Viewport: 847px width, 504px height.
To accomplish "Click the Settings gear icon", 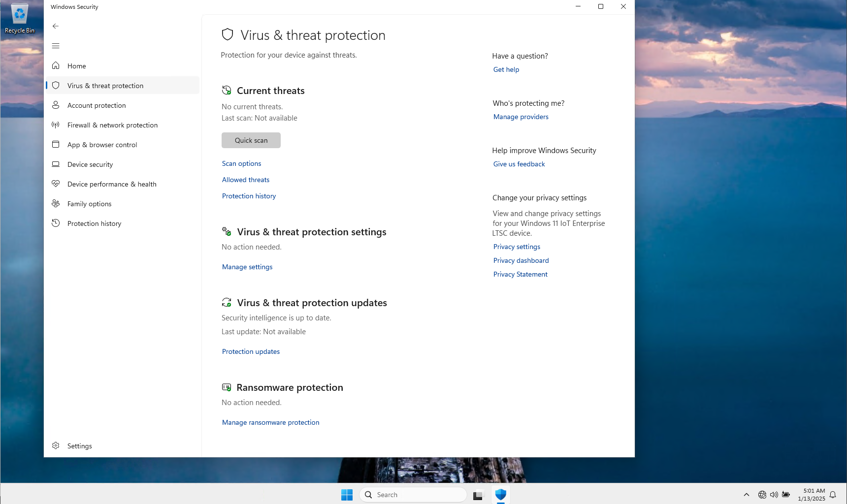I will [56, 445].
